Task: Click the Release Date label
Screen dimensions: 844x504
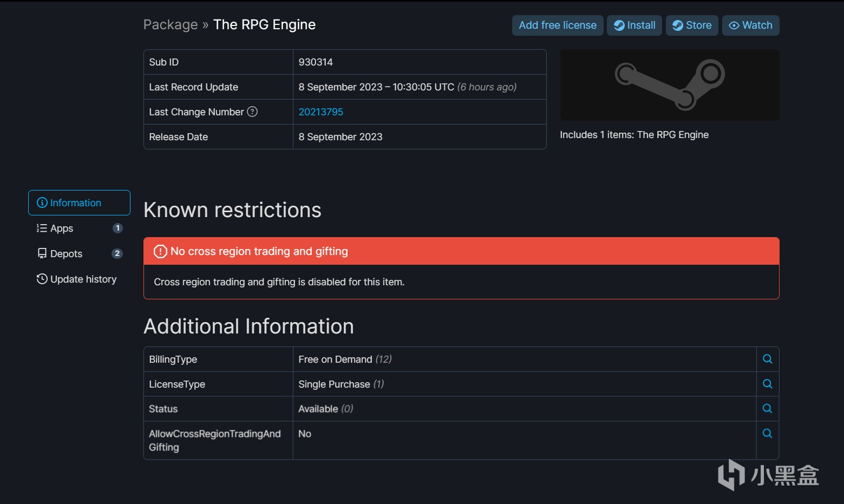Action: tap(178, 137)
